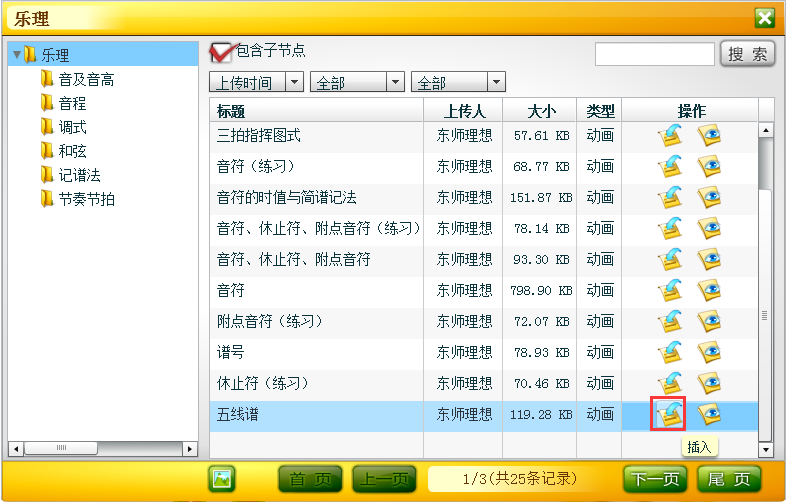786x502 pixels.
Task: Click insert icon for 三拍指挥图式 row
Action: (x=668, y=136)
